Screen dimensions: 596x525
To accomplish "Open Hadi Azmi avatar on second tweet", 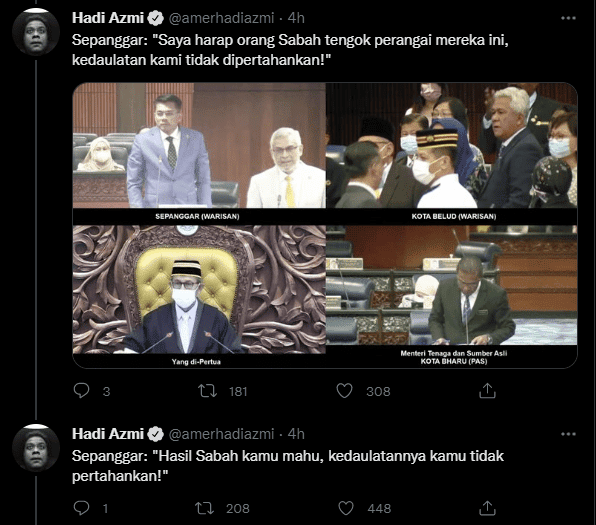I will pyautogui.click(x=36, y=449).
